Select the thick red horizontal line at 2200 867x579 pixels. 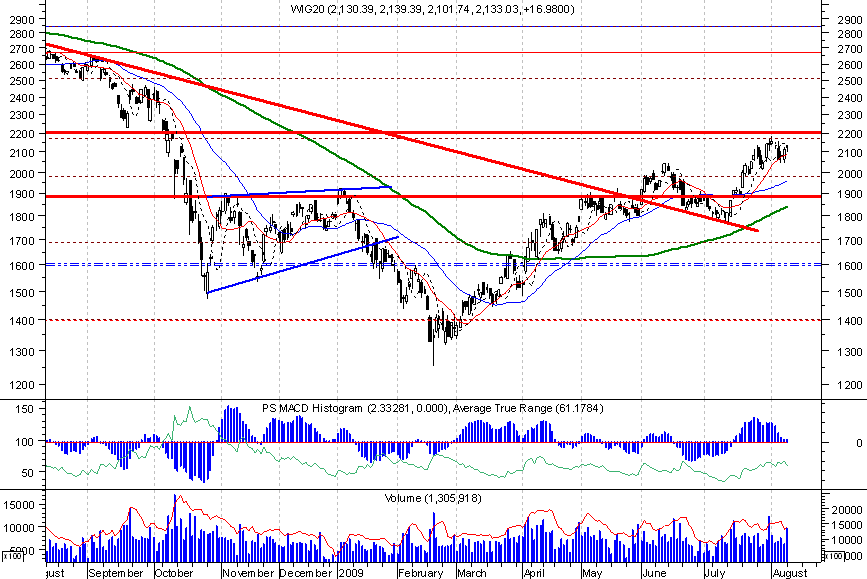[x=434, y=133]
